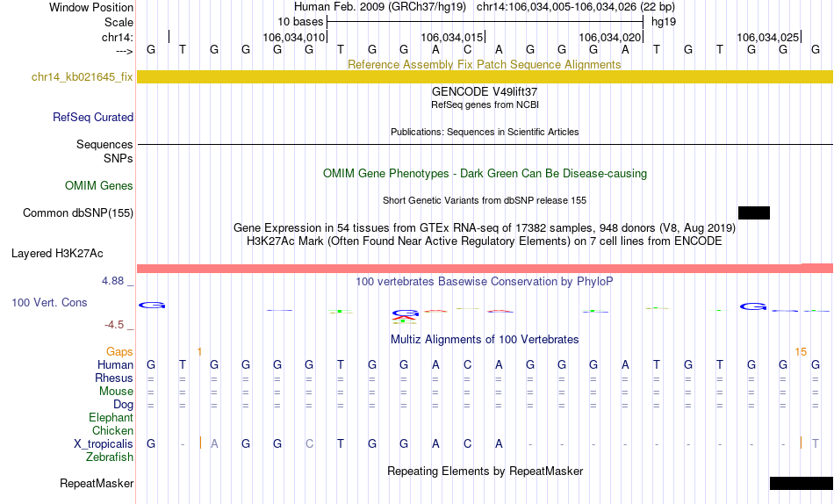The image size is (834, 504).
Task: Click the Scale label on the left
Action: click(119, 22)
